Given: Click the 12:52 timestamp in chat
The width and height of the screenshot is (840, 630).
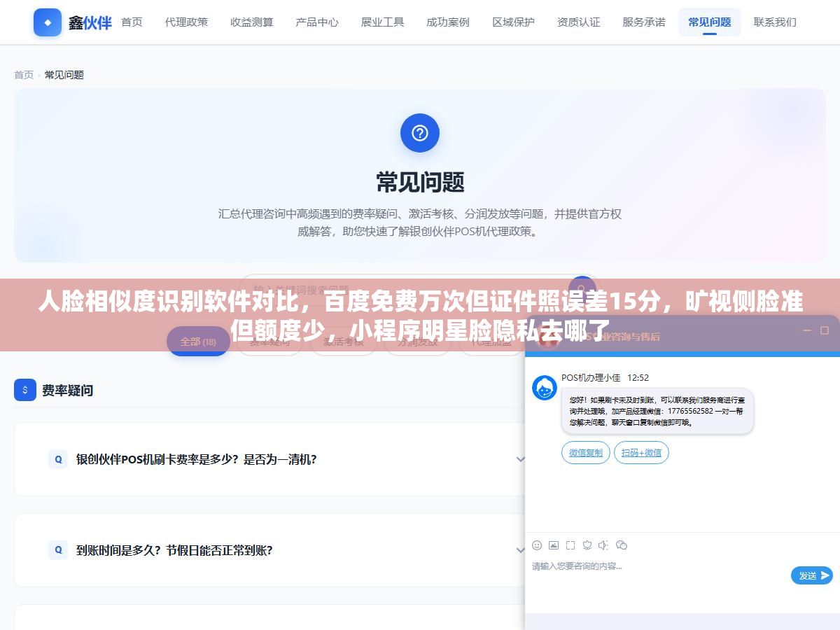Looking at the screenshot, I should click(x=638, y=377).
